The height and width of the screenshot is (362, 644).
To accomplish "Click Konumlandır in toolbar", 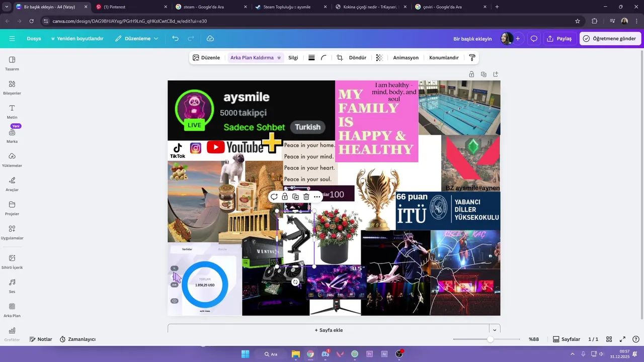I will pos(444,58).
